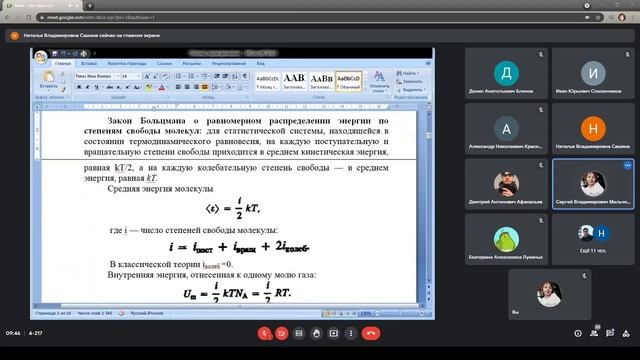Click the bullets list icon
This screenshot has height=360, width=640.
(x=179, y=76)
